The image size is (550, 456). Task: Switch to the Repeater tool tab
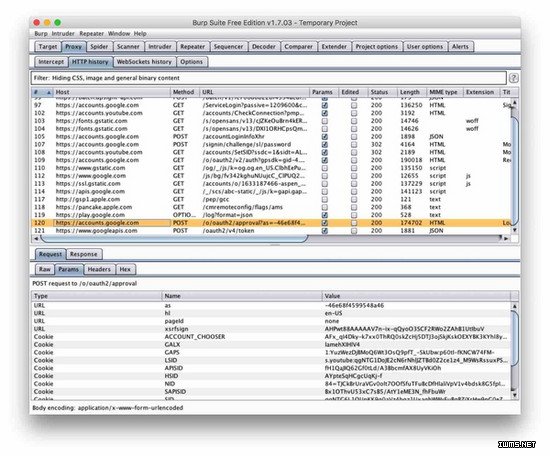coord(193,47)
